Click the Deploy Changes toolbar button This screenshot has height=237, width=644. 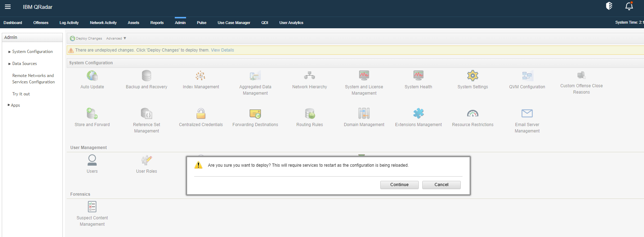point(86,38)
